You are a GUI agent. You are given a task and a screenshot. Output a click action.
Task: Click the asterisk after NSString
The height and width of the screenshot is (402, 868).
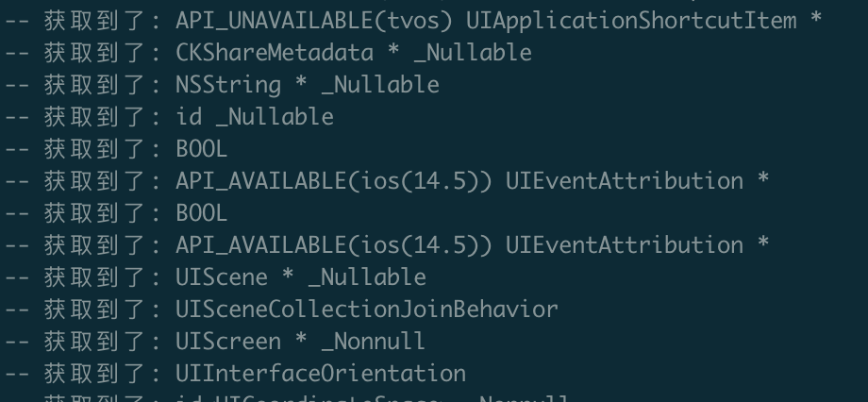(x=301, y=85)
